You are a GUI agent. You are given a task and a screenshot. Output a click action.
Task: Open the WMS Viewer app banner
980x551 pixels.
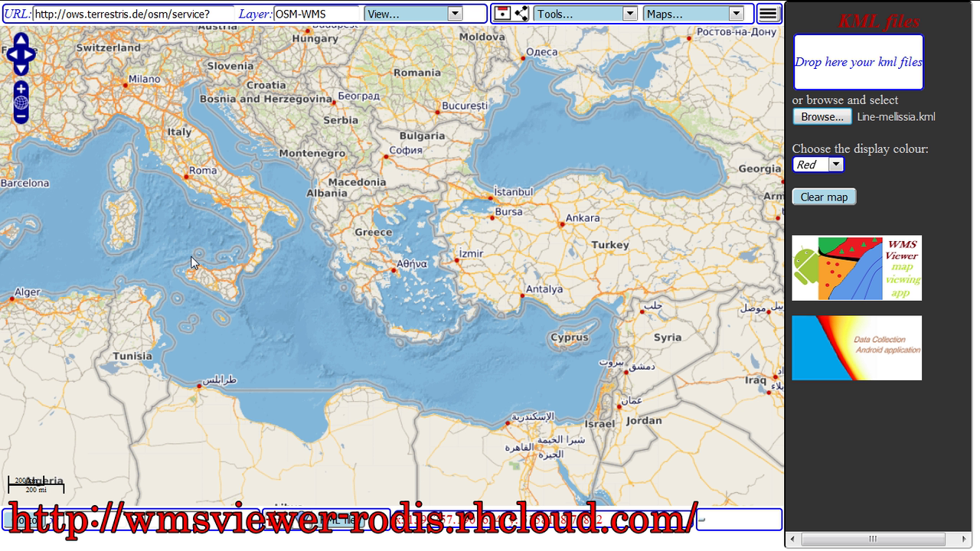(857, 268)
